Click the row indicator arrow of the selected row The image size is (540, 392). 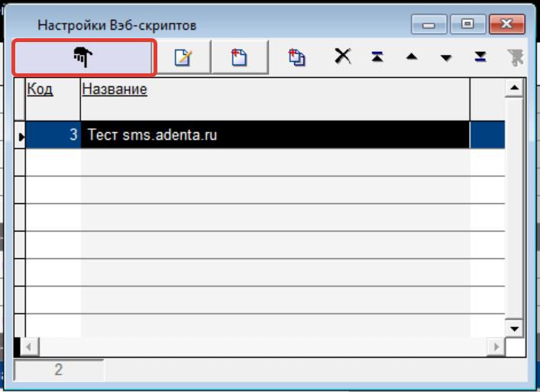tap(20, 137)
